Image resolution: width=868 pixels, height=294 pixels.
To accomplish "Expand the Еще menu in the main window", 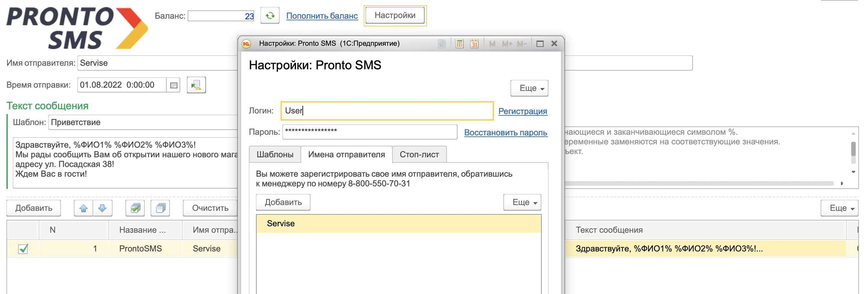I will click(839, 208).
